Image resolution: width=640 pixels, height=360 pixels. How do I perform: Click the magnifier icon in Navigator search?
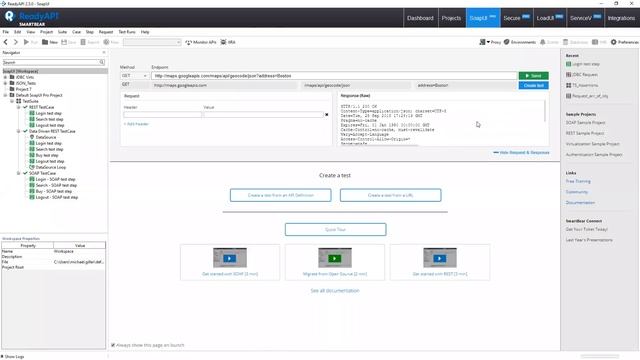tap(102, 62)
